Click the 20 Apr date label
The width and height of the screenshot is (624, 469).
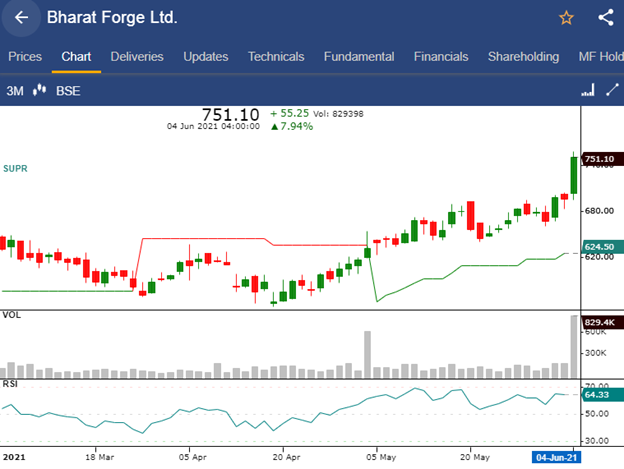point(286,457)
